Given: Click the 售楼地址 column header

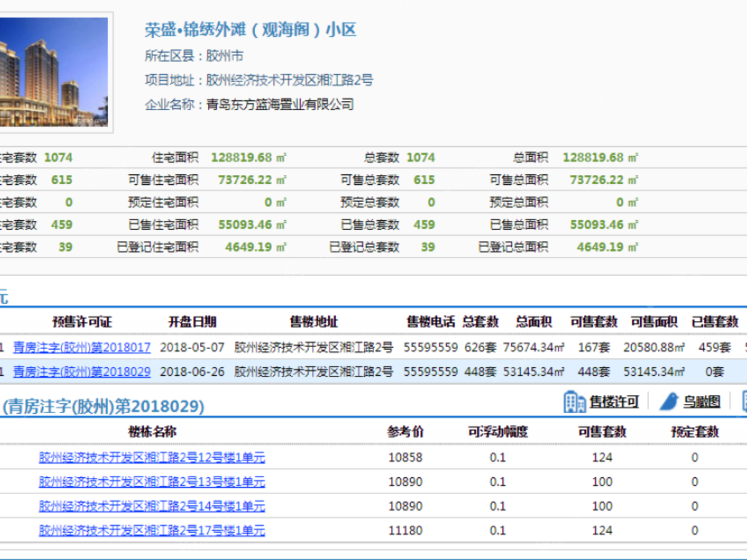Looking at the screenshot, I should [x=314, y=322].
